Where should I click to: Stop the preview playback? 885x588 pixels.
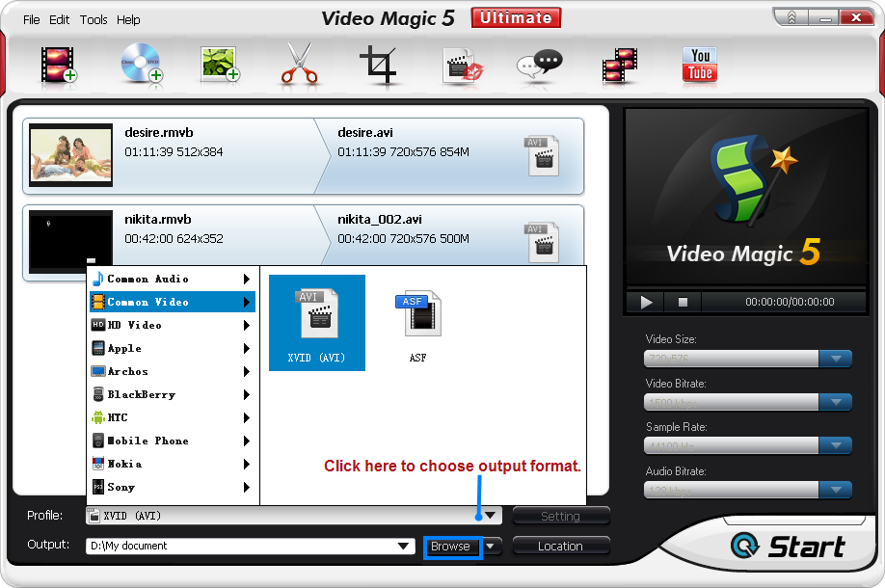pos(683,303)
